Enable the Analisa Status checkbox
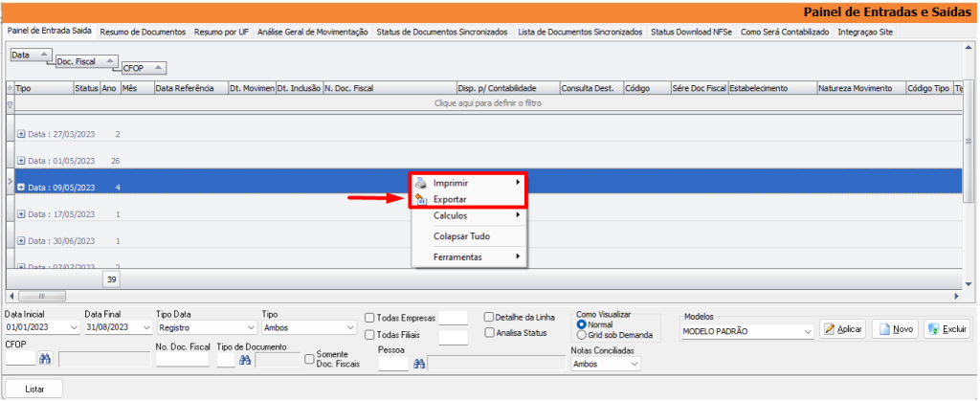The height and width of the screenshot is (401, 980). pos(489,333)
